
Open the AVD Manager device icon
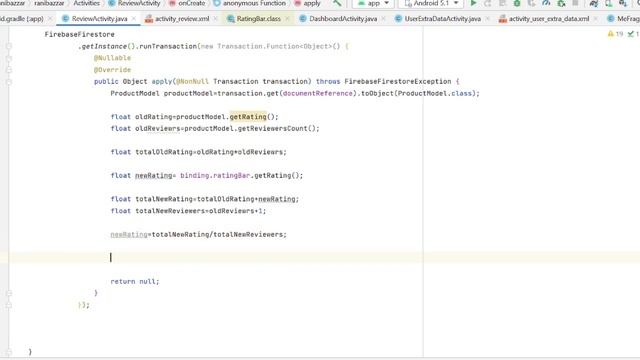point(609,3)
